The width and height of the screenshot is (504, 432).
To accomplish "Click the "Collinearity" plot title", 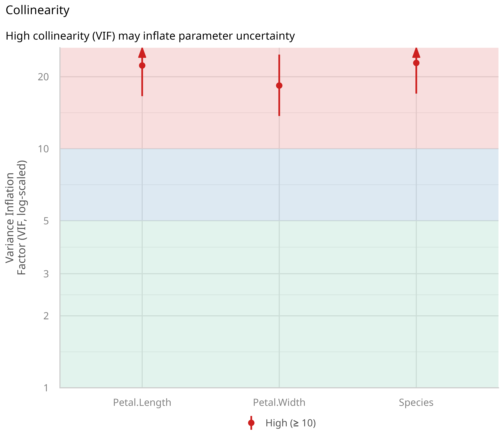I will pyautogui.click(x=37, y=10).
